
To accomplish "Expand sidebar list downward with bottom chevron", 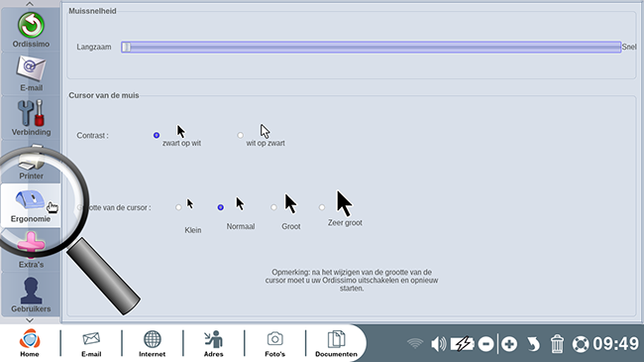I will coord(30,320).
